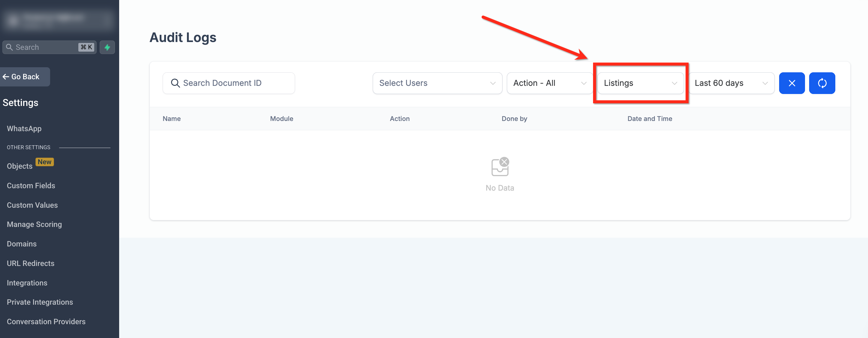Viewport: 868px width, 338px height.
Task: Focus the Search Document ID field
Action: [236, 83]
